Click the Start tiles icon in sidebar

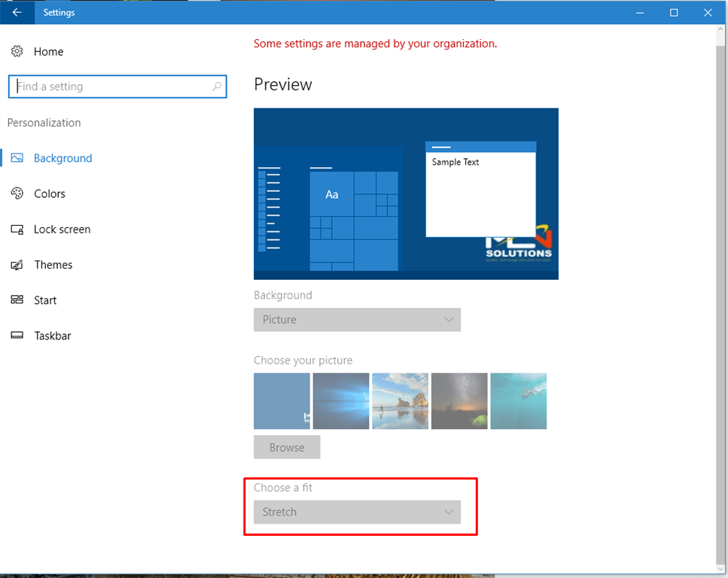pos(17,300)
